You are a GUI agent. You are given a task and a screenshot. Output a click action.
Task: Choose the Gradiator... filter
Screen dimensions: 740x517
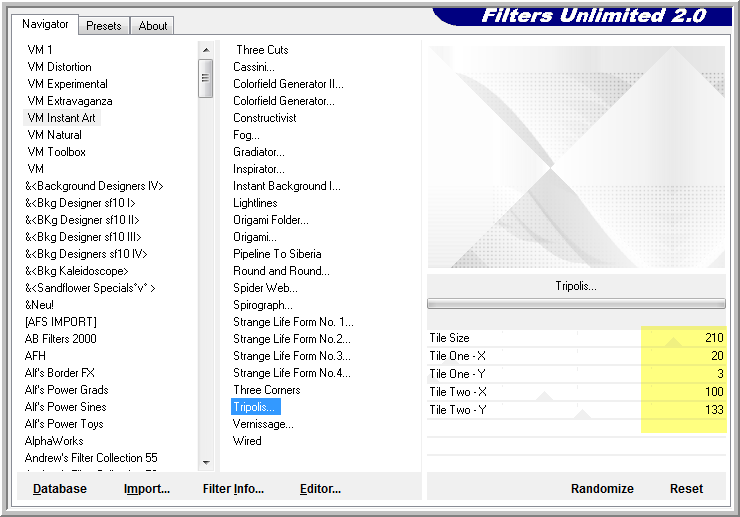259,152
